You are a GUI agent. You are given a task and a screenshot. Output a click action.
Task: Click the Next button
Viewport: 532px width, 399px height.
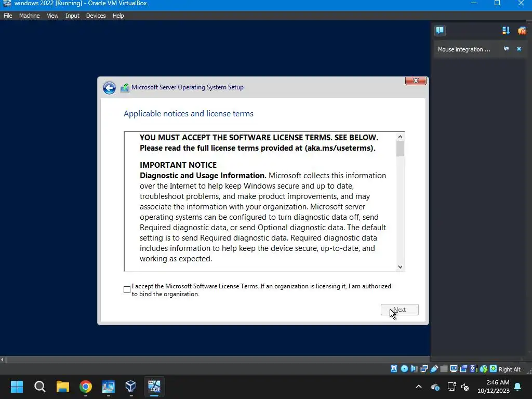400,310
